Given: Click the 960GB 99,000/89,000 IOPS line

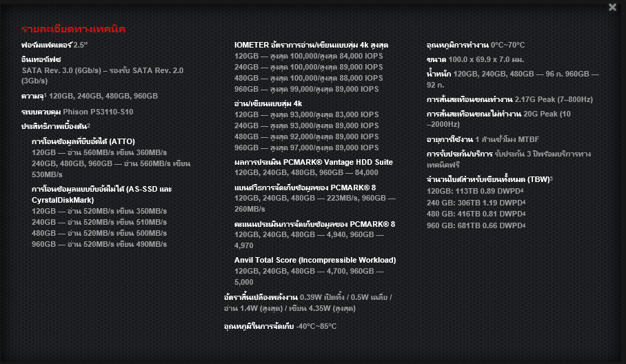Looking at the screenshot, I should 306,89.
